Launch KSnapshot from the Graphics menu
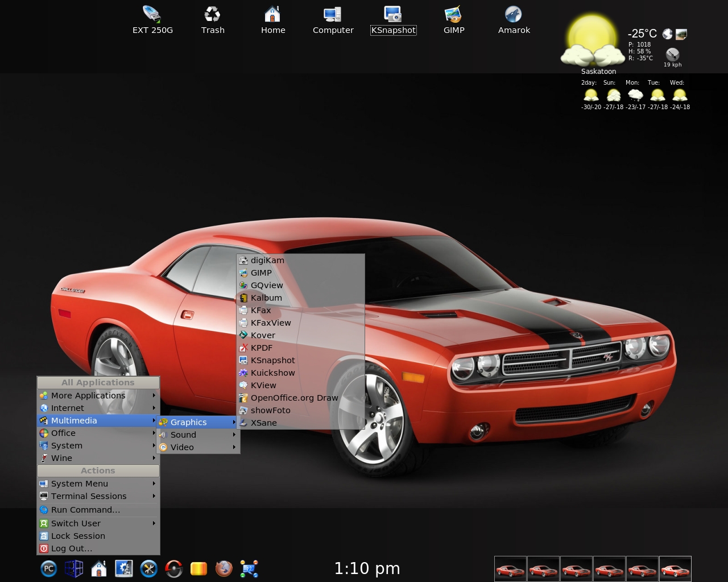 (x=300, y=360)
